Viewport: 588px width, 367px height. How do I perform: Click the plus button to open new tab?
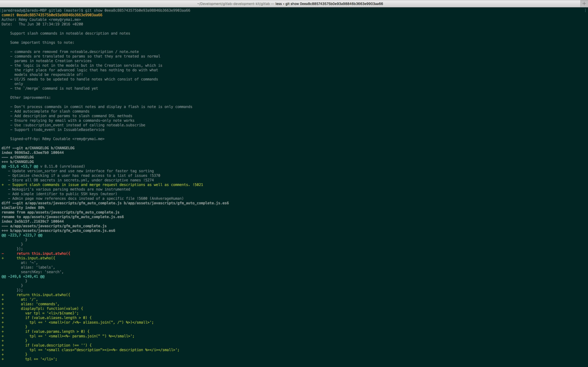tap(584, 4)
